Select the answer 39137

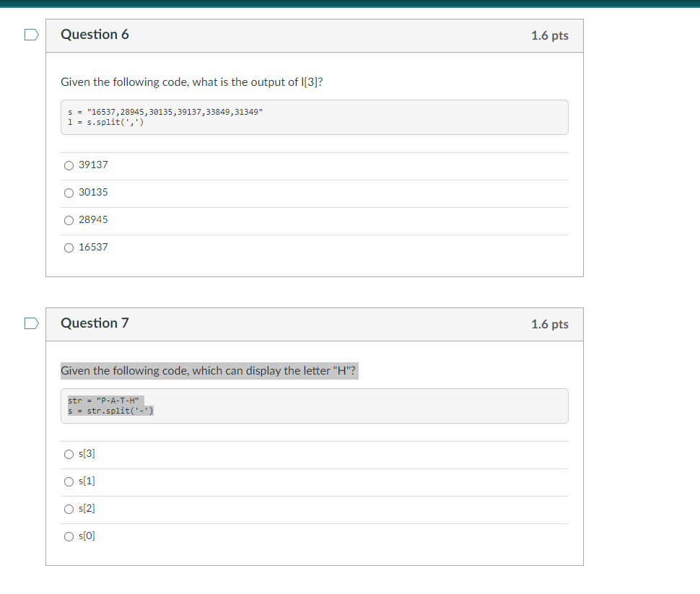69,165
